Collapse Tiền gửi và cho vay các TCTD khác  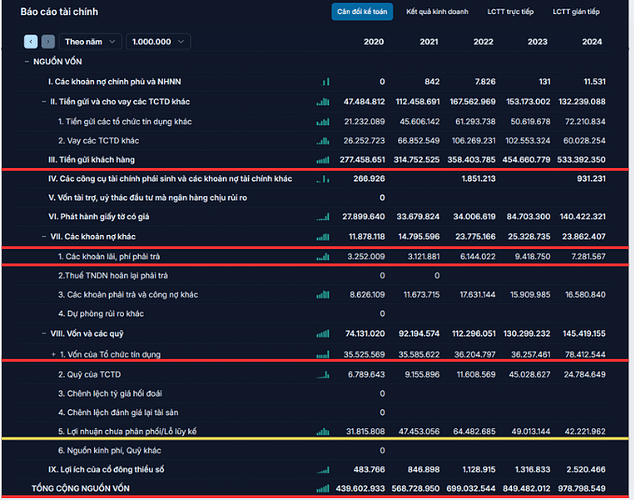tap(43, 102)
